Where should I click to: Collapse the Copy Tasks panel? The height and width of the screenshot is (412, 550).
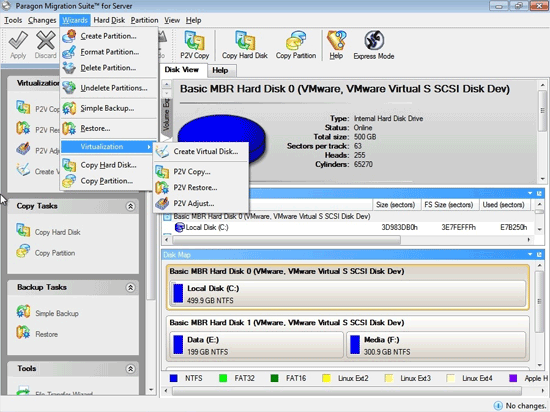coord(130,206)
